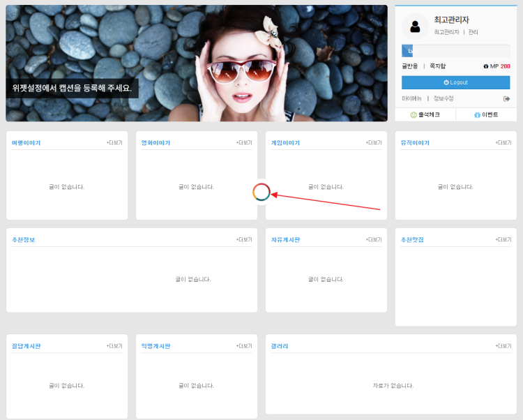Image resolution: width=523 pixels, height=420 pixels.
Task: Expand 영화이야기 with its +더보기 link
Action: [244, 142]
